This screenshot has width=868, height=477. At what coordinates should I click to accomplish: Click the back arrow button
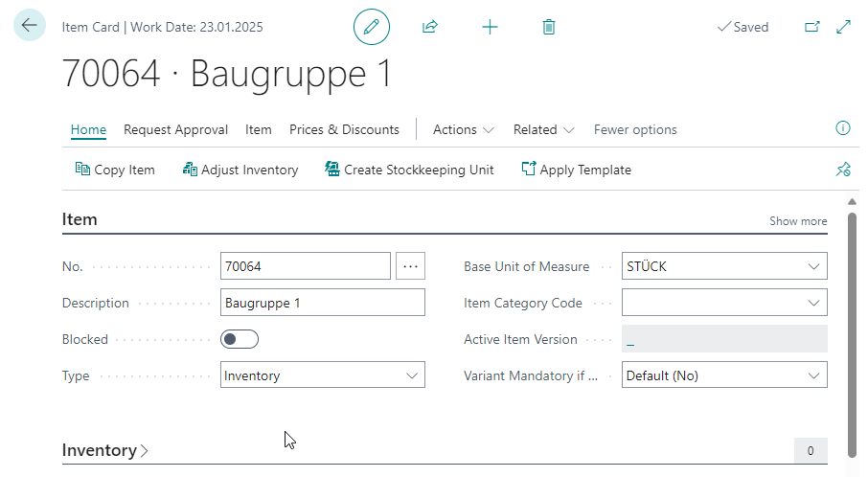click(30, 25)
